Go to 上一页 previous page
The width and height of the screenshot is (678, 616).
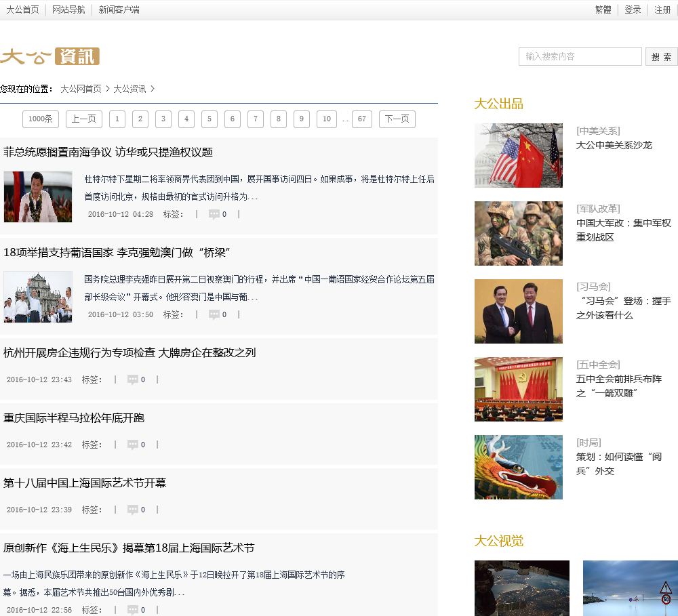pos(84,119)
